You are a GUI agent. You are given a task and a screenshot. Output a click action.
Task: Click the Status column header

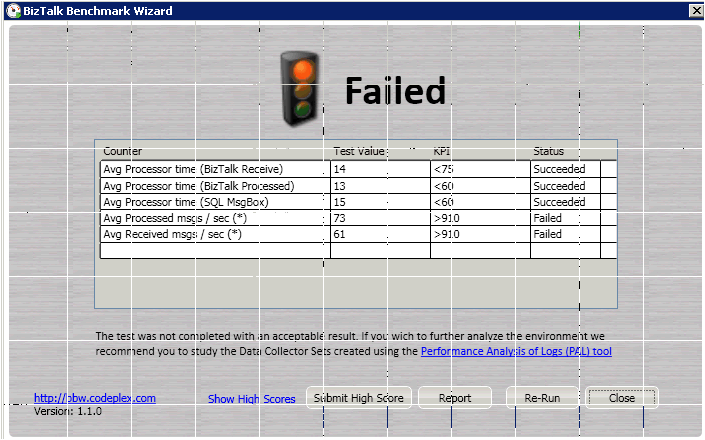point(549,151)
